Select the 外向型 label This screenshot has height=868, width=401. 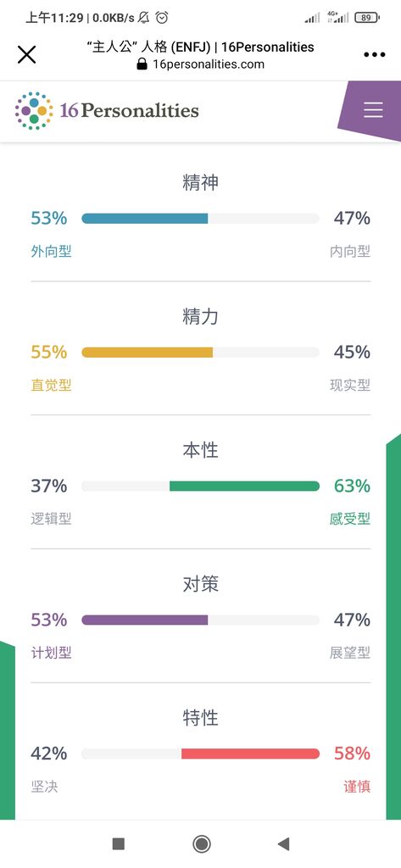(51, 252)
